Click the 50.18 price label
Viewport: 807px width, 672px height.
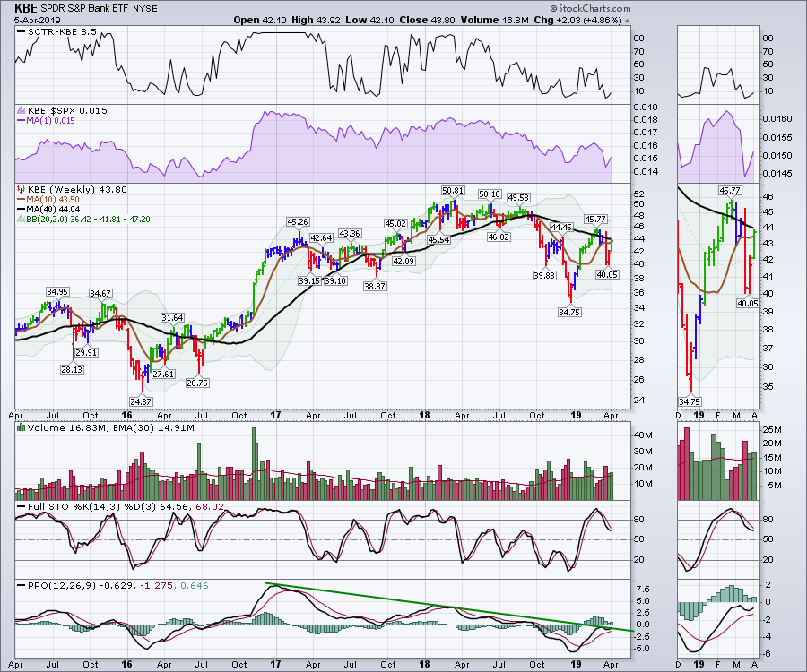click(490, 194)
